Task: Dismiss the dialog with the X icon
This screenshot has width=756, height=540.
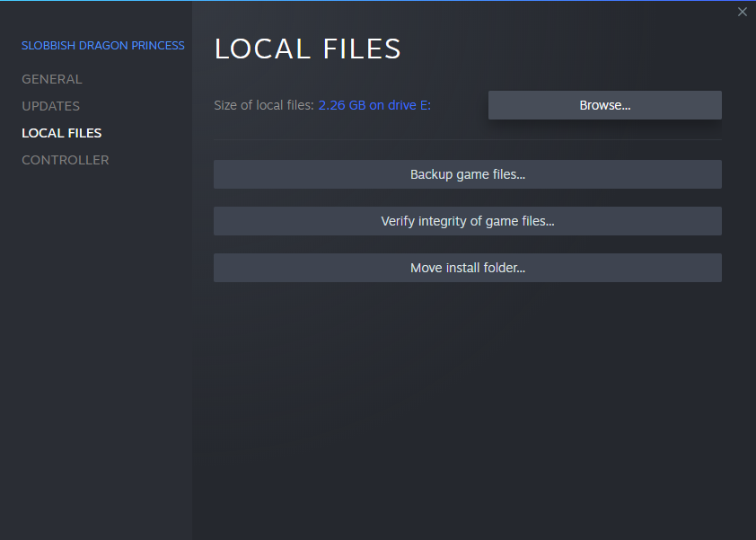Action: (x=742, y=12)
